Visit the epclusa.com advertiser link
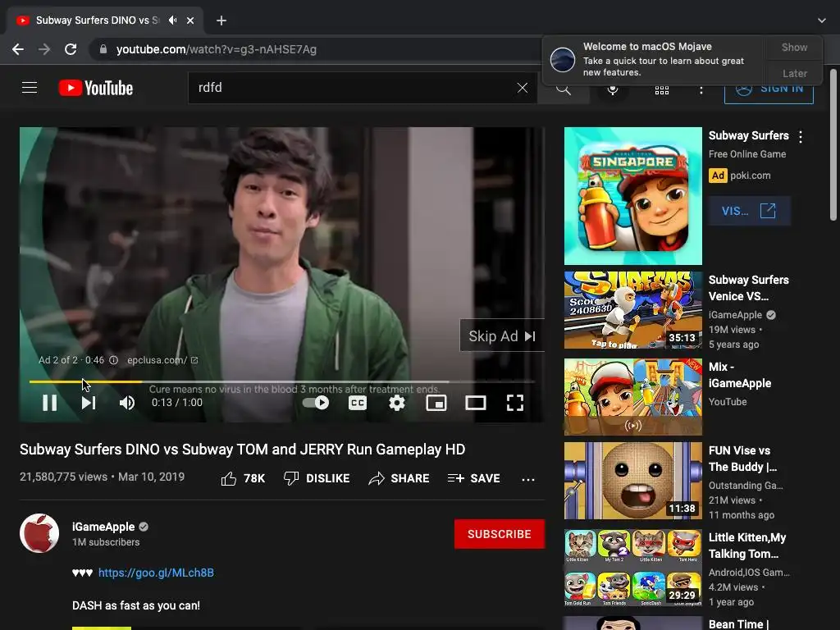 [x=162, y=360]
